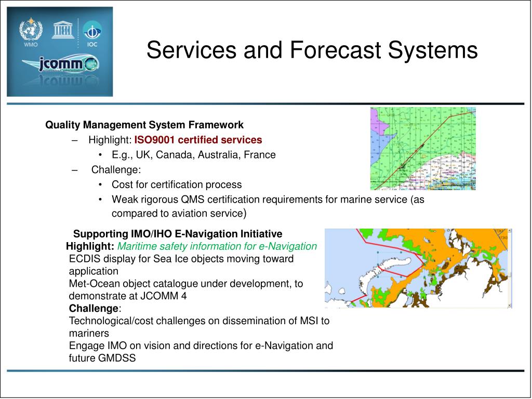Image resolution: width=532 pixels, height=399 pixels.
Task: Select the 'E.g., UK, Canada, Australia, France' bullet
Action: [194, 155]
